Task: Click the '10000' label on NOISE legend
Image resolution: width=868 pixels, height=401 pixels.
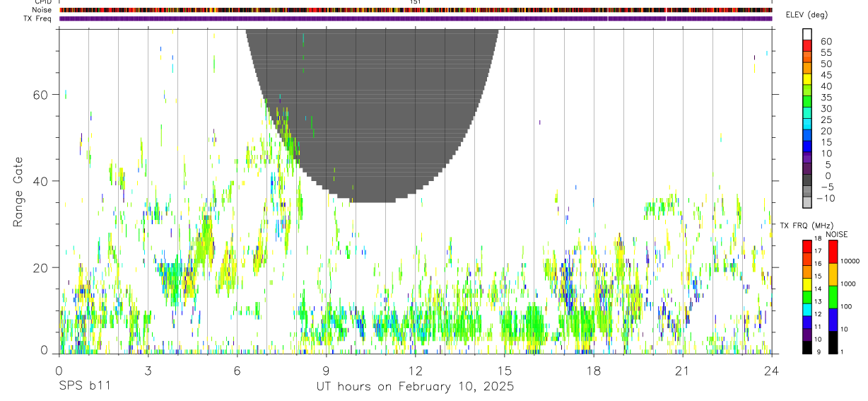Action: 850,261
